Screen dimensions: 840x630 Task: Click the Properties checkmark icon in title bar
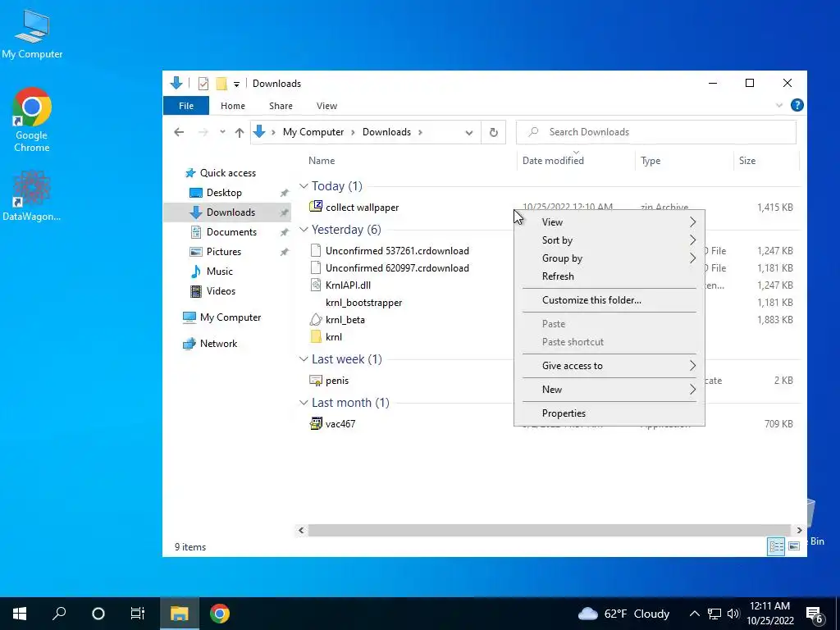pyautogui.click(x=203, y=84)
